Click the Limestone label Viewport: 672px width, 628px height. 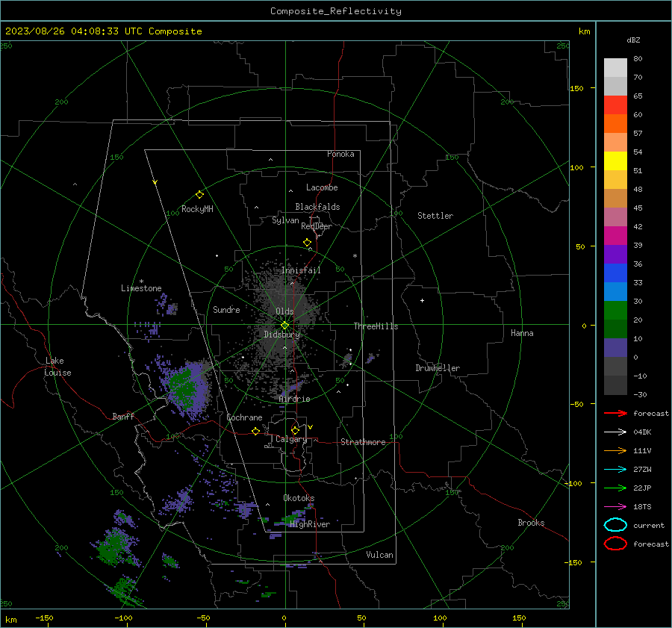(141, 288)
